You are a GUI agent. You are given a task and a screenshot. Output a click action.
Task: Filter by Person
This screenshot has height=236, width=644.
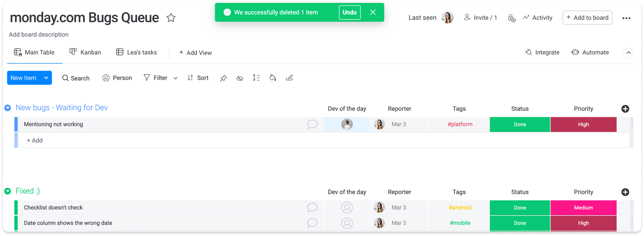[117, 78]
